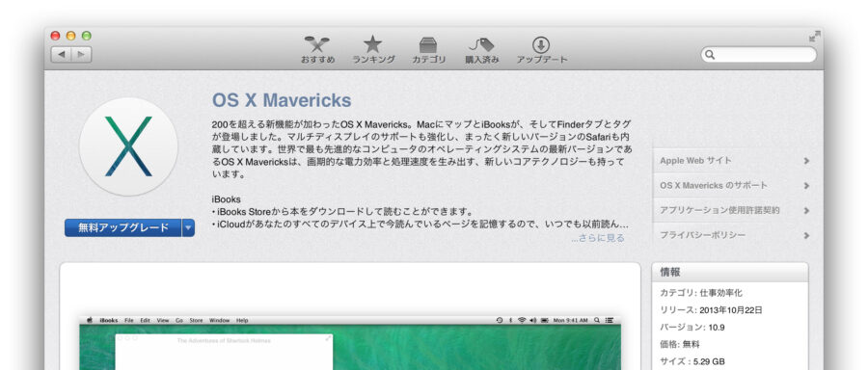
Task: Open the カテゴリ categories icon
Action: coord(428,44)
